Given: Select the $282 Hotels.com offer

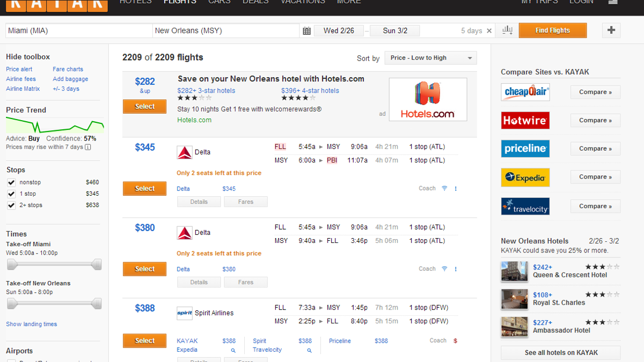Looking at the screenshot, I should [144, 107].
